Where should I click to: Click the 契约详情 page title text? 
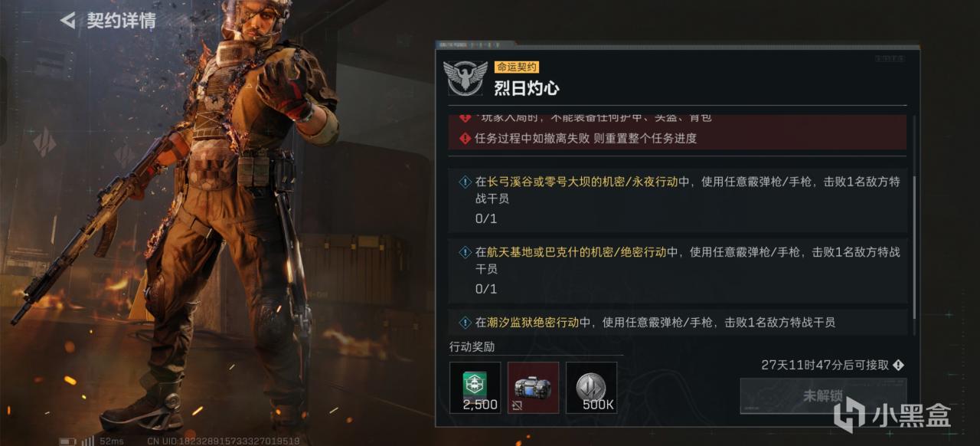tap(121, 21)
